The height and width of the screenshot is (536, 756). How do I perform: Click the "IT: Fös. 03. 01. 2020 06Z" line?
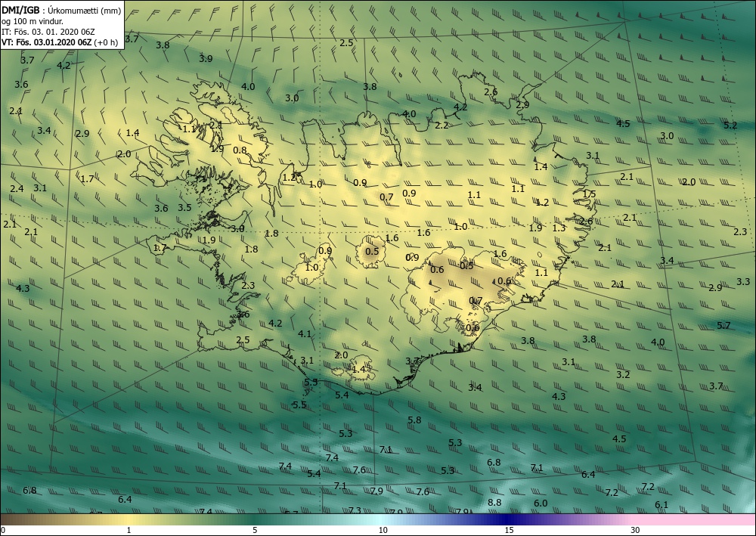tap(48, 32)
